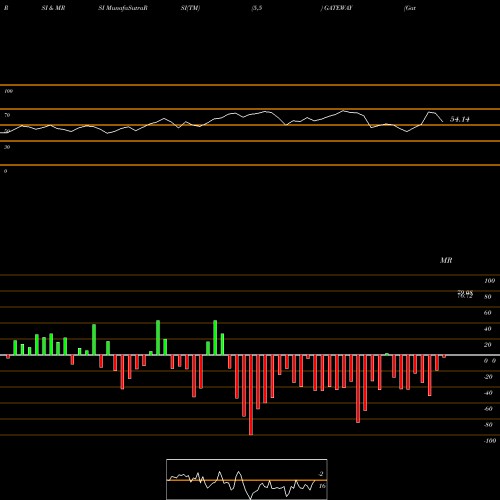The height and width of the screenshot is (500, 500).
Task: Click the '16' value in mini chart
Action: (322, 486)
